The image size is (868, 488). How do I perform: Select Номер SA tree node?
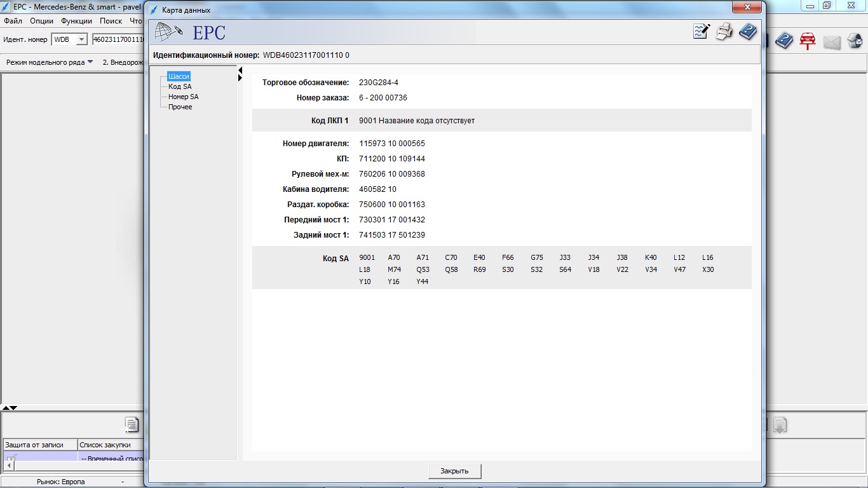(183, 97)
